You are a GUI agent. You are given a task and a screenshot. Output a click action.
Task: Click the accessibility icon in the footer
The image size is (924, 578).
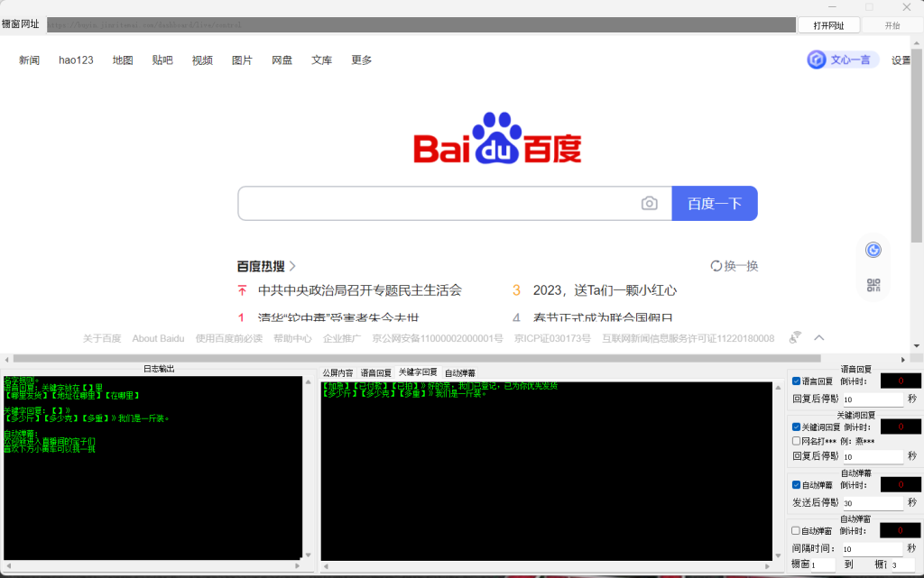pos(795,338)
